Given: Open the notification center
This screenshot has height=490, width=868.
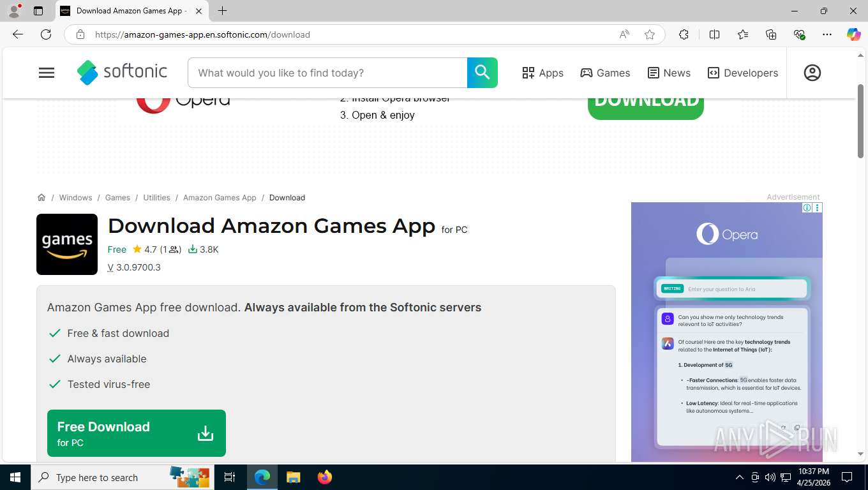Looking at the screenshot, I should (847, 477).
